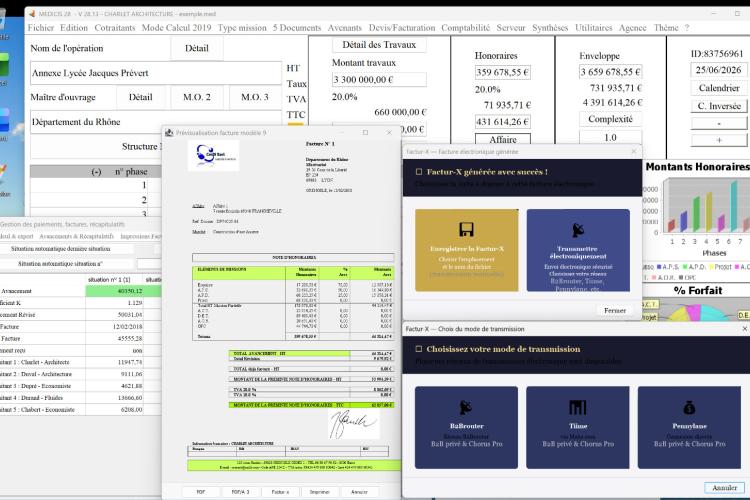750x500 pixels.
Task: Edit the Montant travaux 3 300 000,00 € field
Action: point(379,79)
